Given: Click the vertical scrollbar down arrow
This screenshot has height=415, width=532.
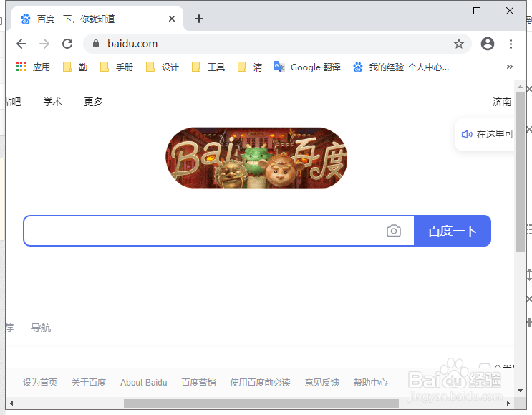Looking at the screenshot, I should click(x=520, y=391).
